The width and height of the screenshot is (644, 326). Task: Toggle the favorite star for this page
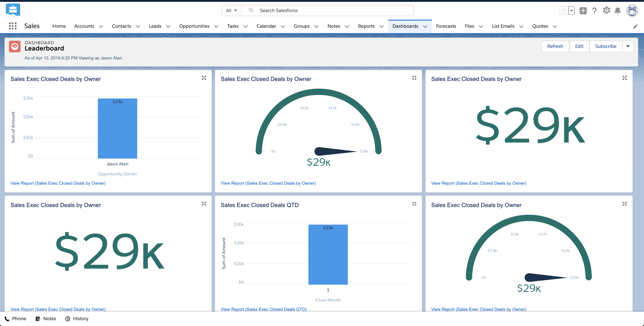[x=564, y=10]
